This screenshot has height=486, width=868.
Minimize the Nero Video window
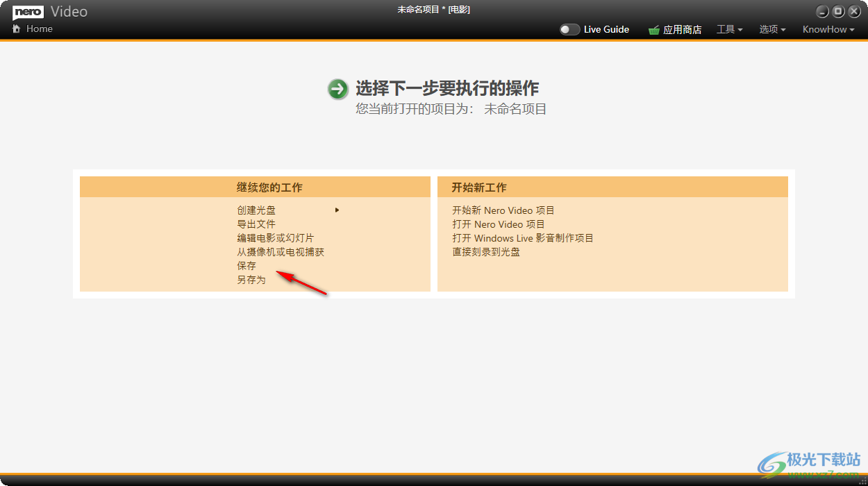tap(822, 12)
